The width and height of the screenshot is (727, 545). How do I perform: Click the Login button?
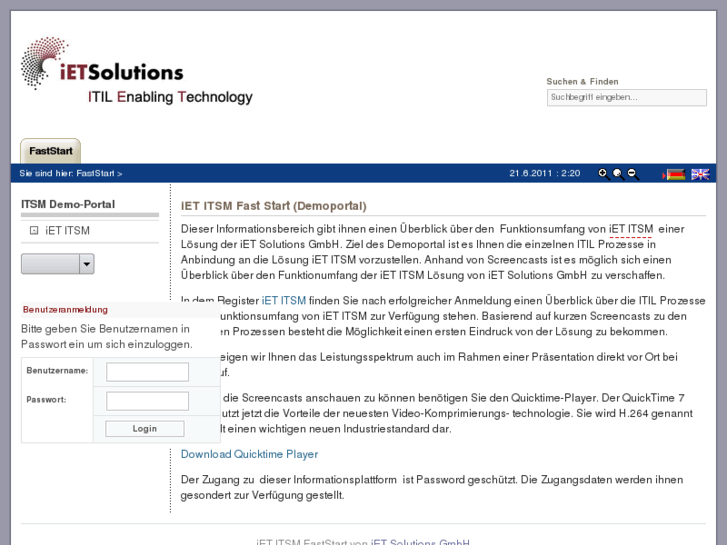tap(145, 429)
